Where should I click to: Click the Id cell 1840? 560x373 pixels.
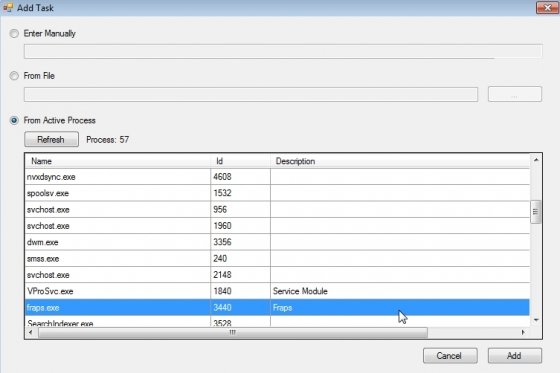(240, 292)
